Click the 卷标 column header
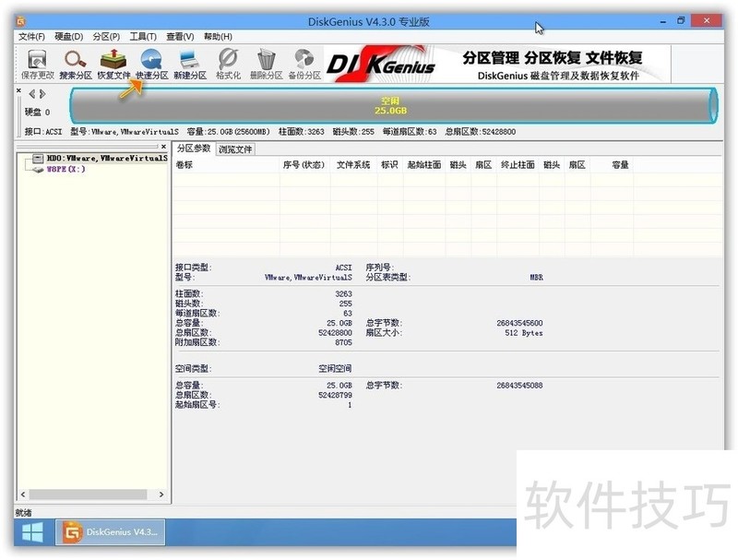The width and height of the screenshot is (738, 560). pyautogui.click(x=226, y=165)
